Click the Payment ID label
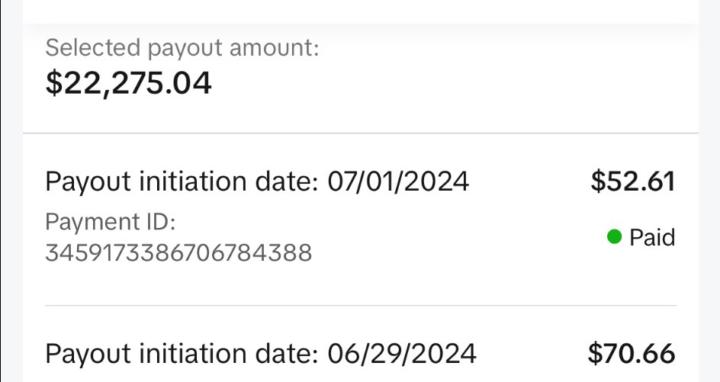Viewport: 720px width, 382px height. pos(110,222)
